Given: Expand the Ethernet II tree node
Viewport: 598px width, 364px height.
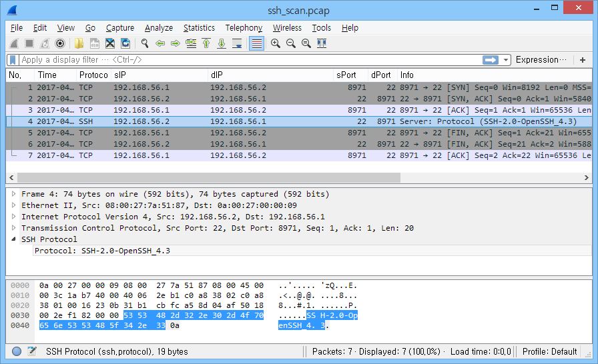Looking at the screenshot, I should pyautogui.click(x=14, y=205).
